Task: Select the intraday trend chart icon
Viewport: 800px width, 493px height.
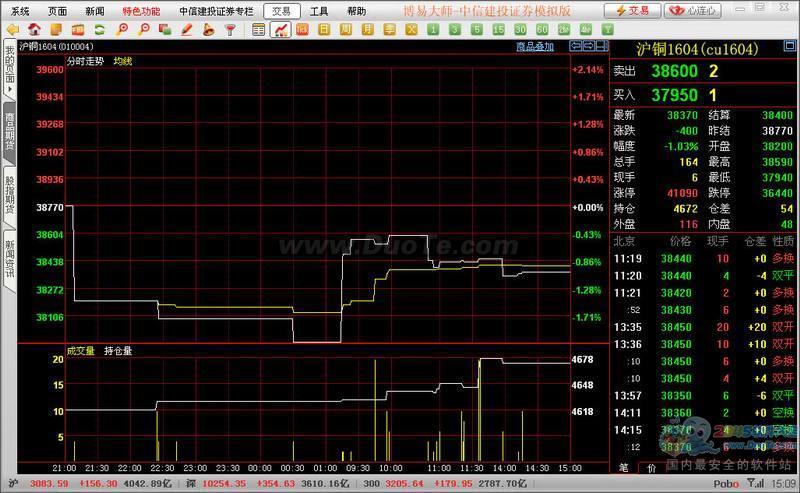Action: click(281, 29)
